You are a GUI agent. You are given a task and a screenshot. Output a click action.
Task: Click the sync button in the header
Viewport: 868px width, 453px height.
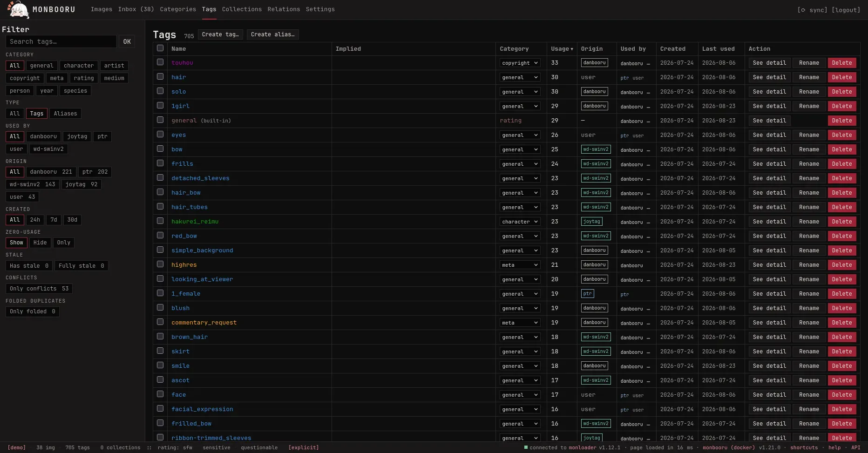(812, 10)
